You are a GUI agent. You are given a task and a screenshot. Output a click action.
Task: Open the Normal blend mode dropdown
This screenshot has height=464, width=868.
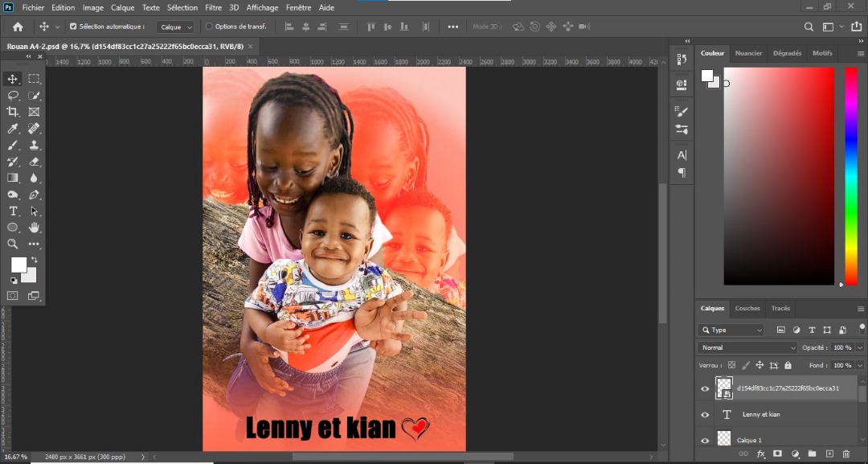(x=747, y=347)
